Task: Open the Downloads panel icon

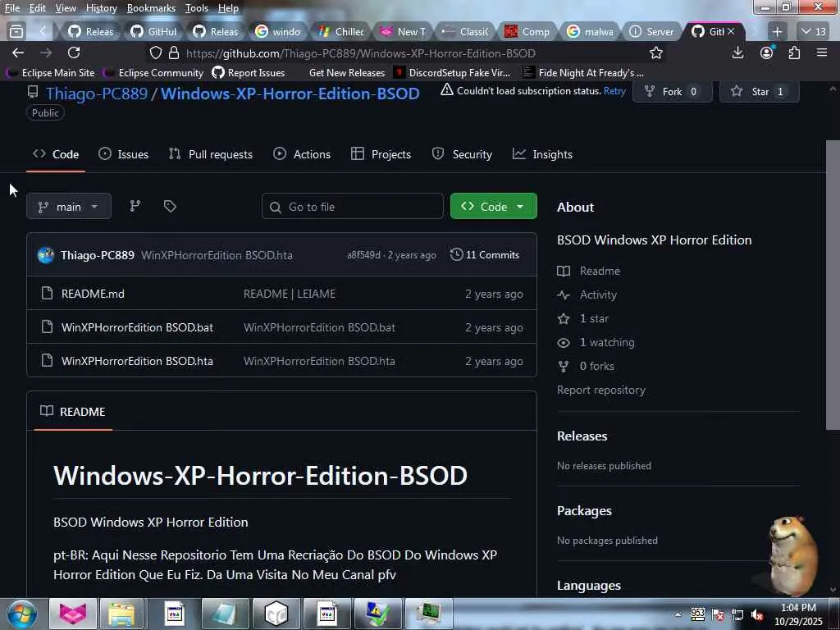Action: pyautogui.click(x=737, y=52)
